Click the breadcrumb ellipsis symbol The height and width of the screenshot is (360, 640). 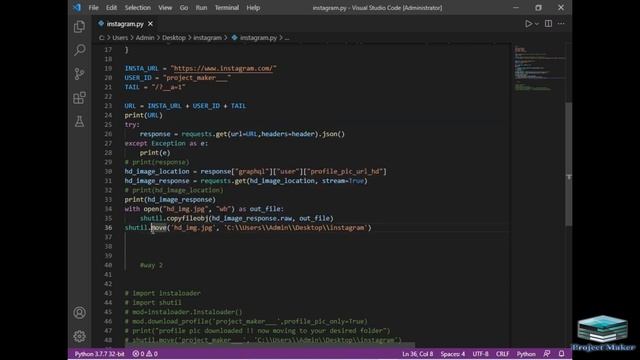287,38
